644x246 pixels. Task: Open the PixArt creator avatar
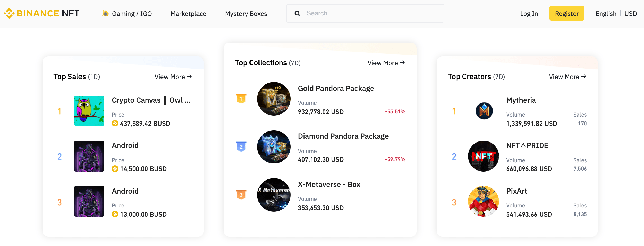coord(484,201)
